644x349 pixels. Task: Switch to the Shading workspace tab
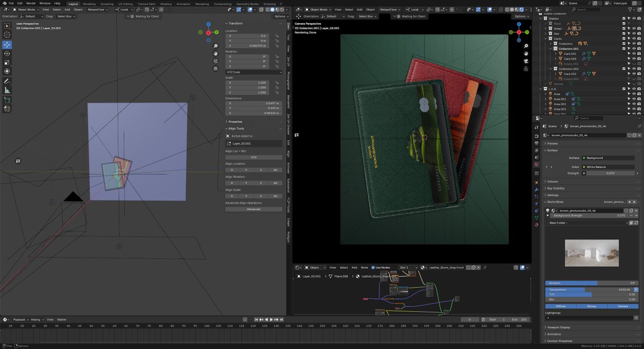165,3
